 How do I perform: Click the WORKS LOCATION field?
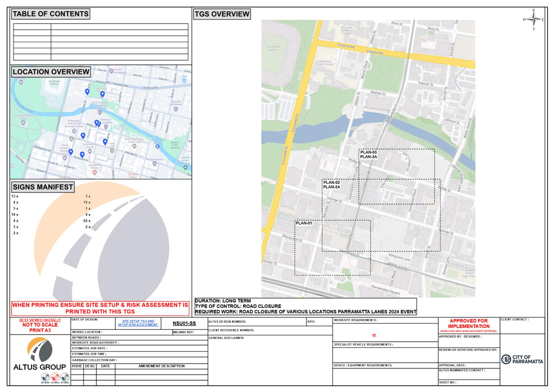point(121,332)
